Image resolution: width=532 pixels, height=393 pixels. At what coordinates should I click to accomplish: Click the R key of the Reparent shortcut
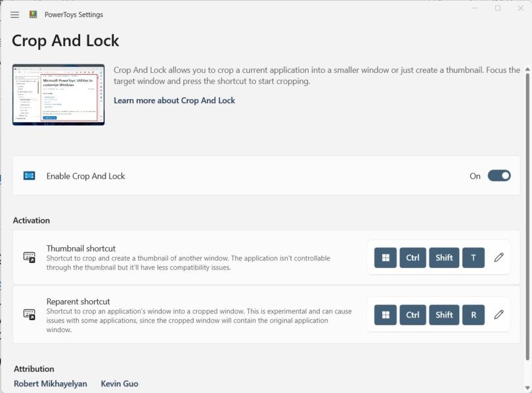point(473,314)
